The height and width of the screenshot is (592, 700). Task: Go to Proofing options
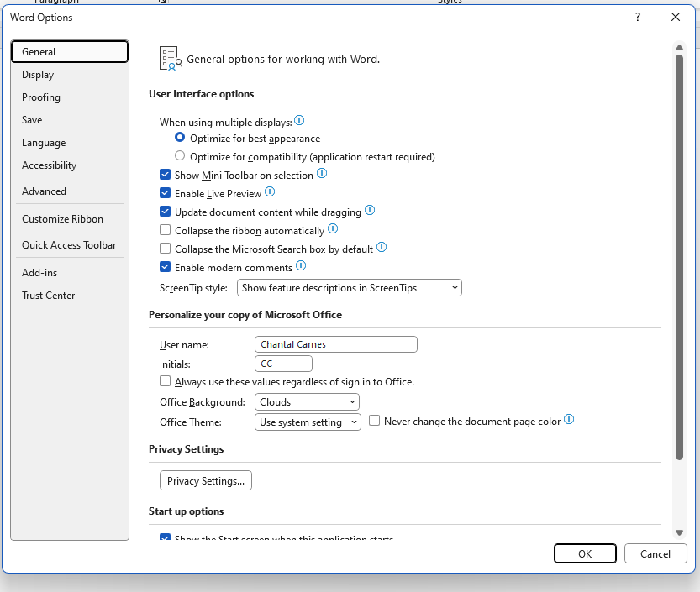point(70,97)
